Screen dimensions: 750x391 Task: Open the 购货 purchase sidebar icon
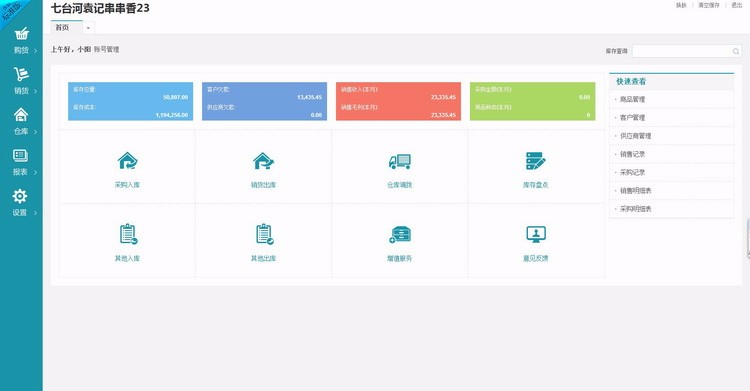[x=22, y=34]
